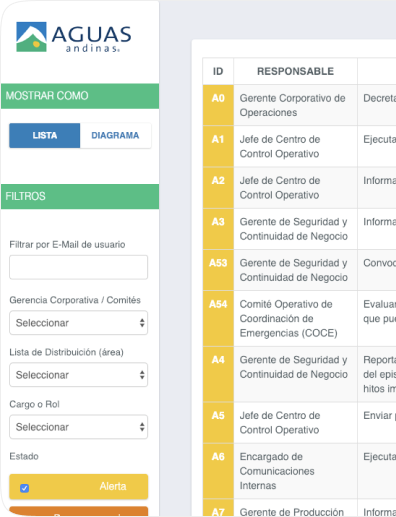396x517 pixels.
Task: Toggle the Alerta state checkbox
Action: coord(24,488)
